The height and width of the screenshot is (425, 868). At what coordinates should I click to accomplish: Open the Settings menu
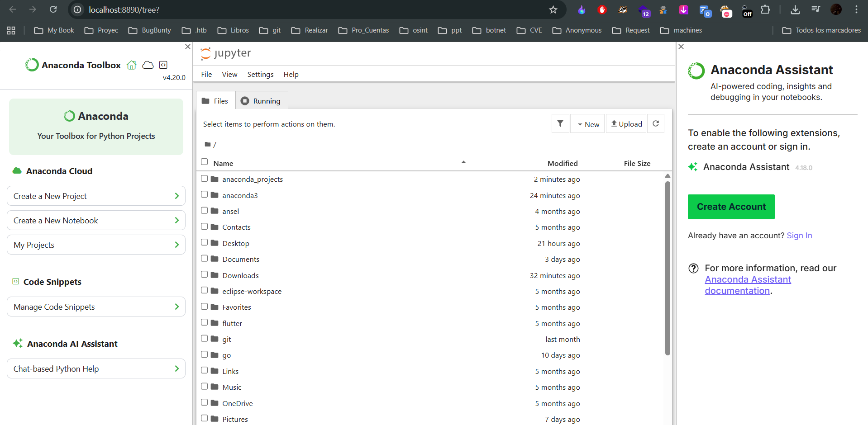point(260,75)
